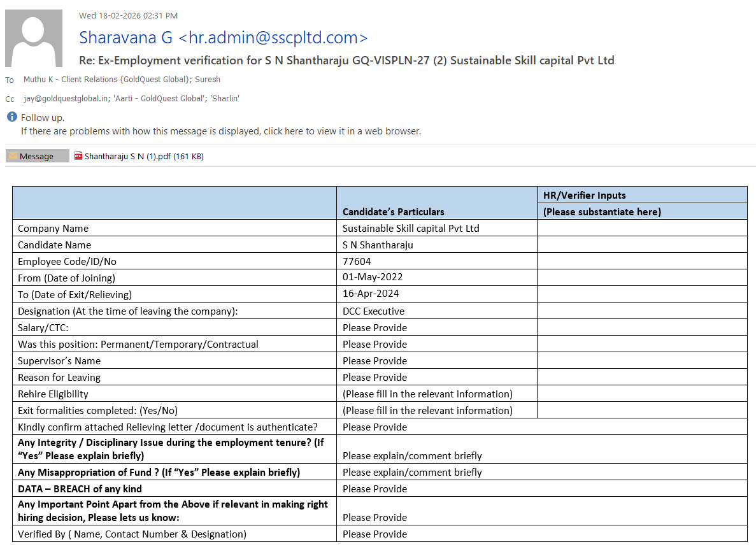Open attachment Shantharaju S N (1).pdf
Viewport: 756px width, 549px height.
click(139, 156)
